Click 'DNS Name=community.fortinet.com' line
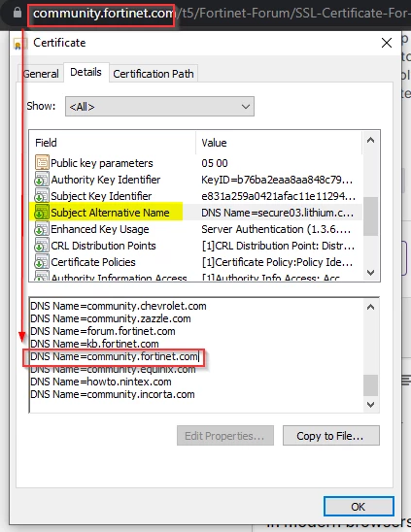411x532 pixels. point(114,356)
